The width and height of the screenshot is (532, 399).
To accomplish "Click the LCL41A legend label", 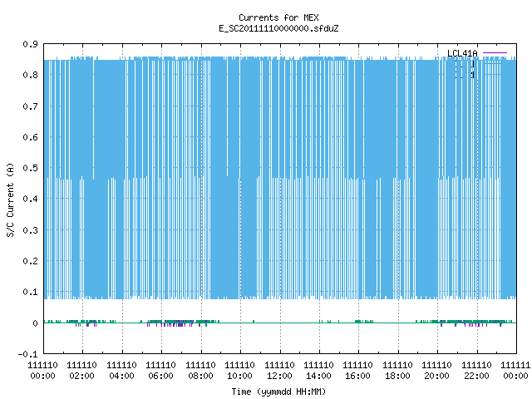I will pos(462,53).
